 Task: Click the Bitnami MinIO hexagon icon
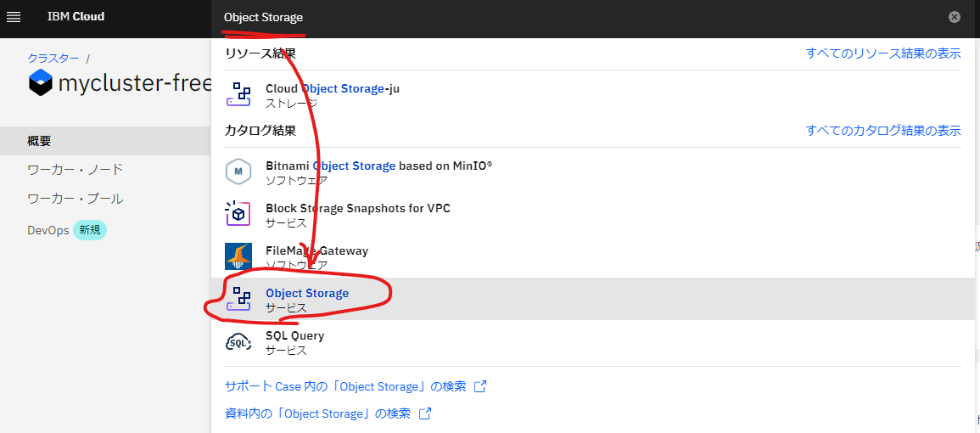[x=238, y=172]
